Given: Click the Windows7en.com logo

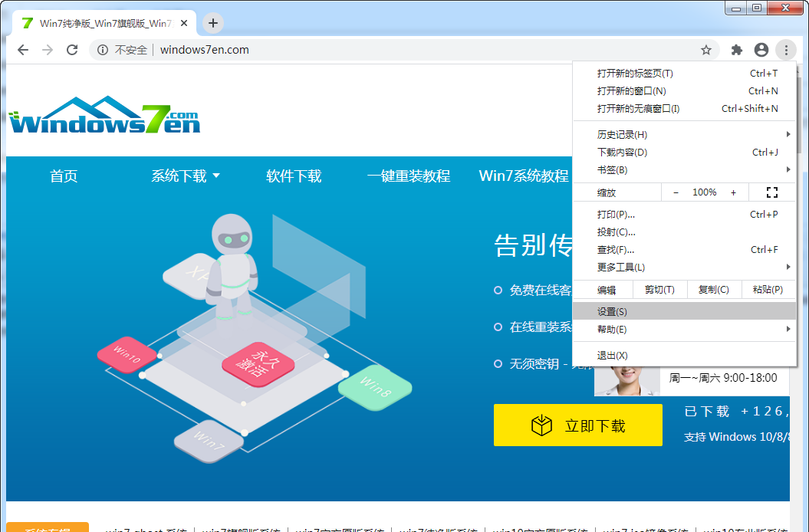Looking at the screenshot, I should click(105, 114).
